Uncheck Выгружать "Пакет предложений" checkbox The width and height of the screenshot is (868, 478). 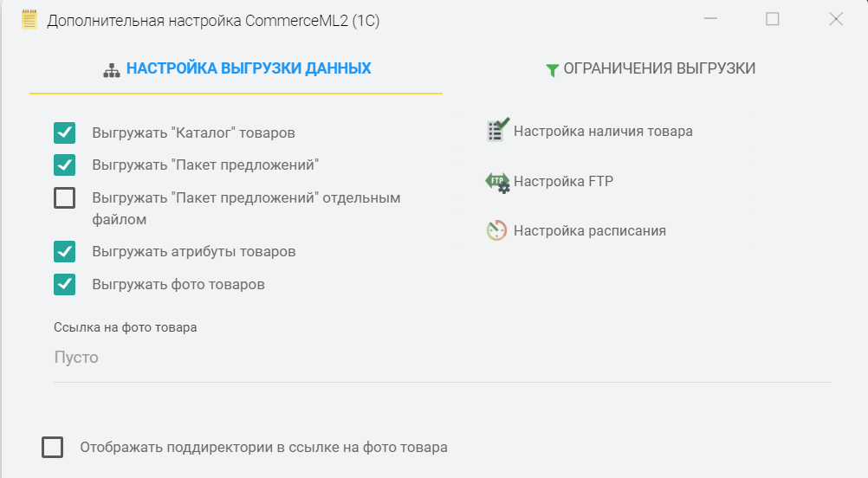tap(65, 165)
